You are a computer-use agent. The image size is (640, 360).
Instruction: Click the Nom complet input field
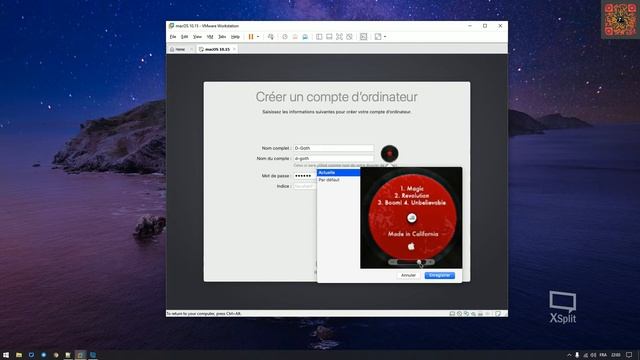pyautogui.click(x=333, y=148)
